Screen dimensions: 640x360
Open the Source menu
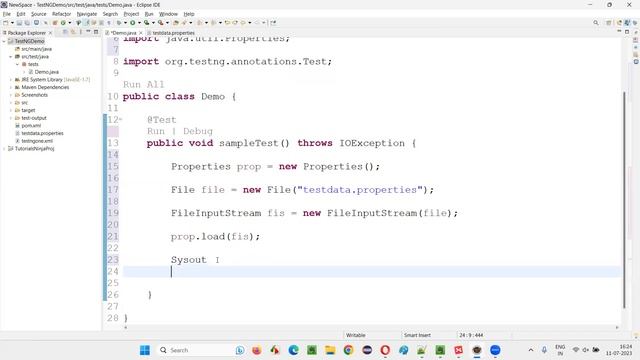click(39, 14)
